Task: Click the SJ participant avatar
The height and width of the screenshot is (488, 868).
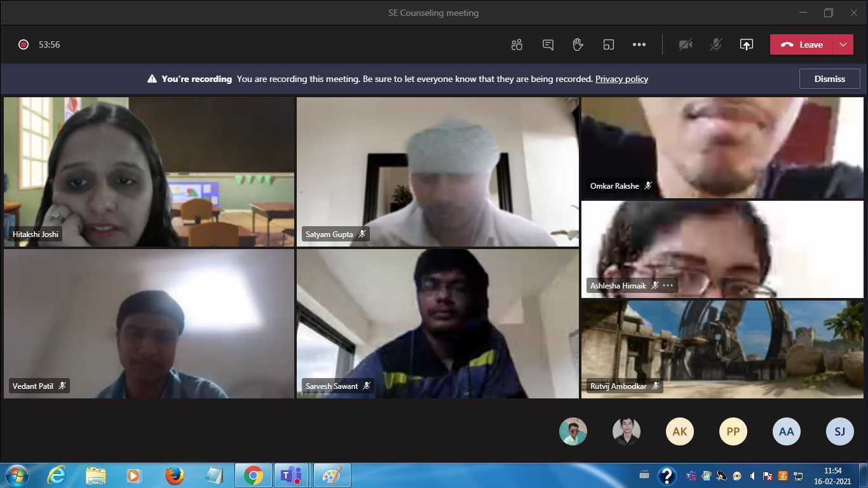Action: (839, 431)
